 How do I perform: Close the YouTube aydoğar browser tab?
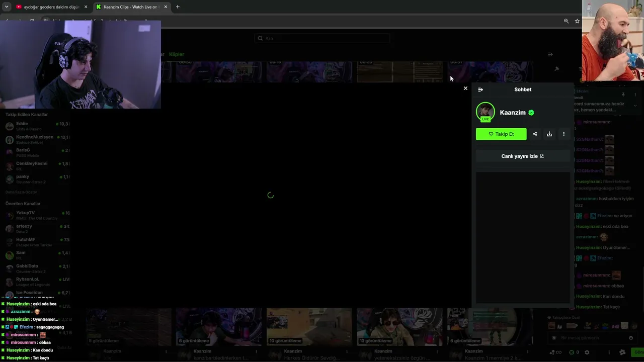(x=86, y=7)
